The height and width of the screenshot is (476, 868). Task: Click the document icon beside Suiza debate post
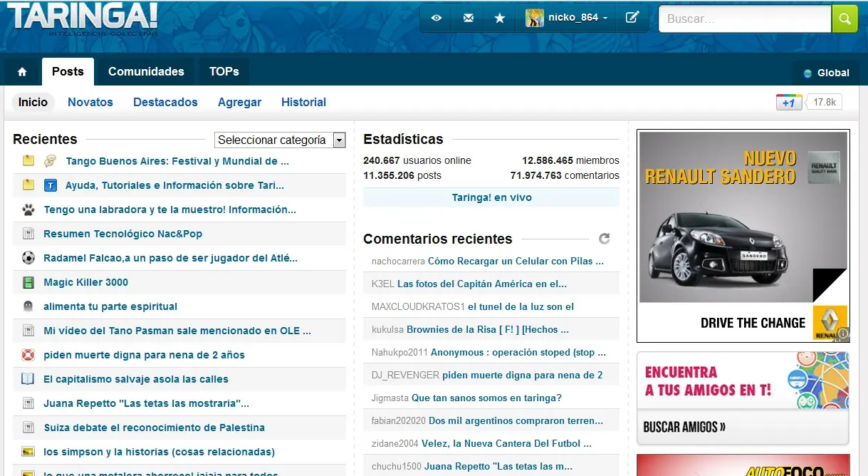28,428
